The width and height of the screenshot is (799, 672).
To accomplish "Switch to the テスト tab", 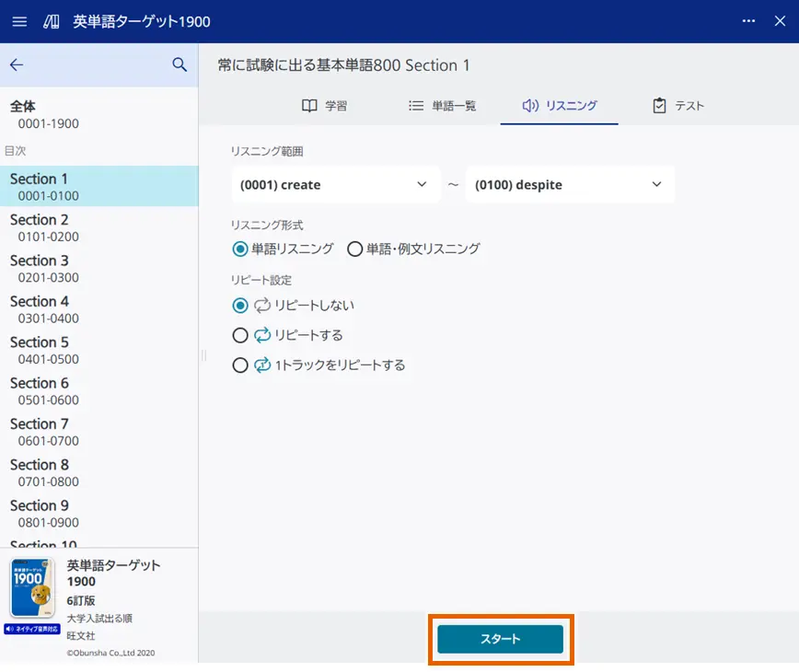I will coord(678,105).
